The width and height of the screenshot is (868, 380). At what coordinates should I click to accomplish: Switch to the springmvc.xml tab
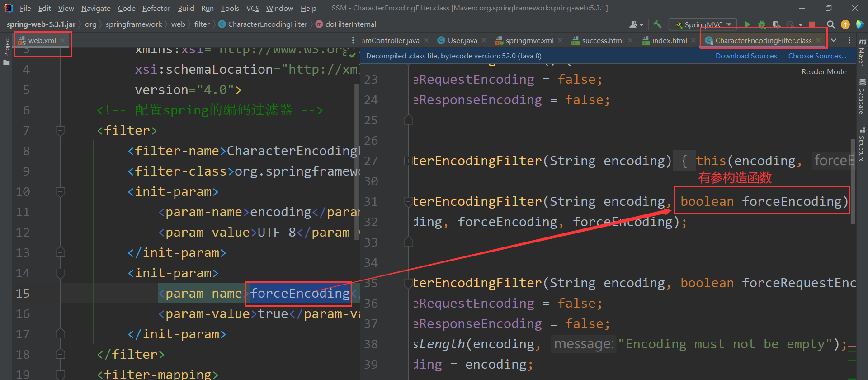click(x=529, y=41)
